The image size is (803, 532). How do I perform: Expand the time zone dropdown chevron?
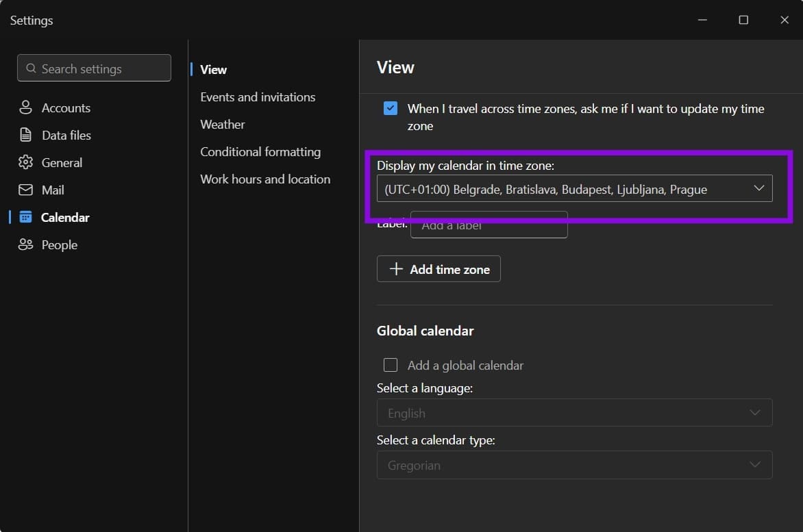click(758, 188)
